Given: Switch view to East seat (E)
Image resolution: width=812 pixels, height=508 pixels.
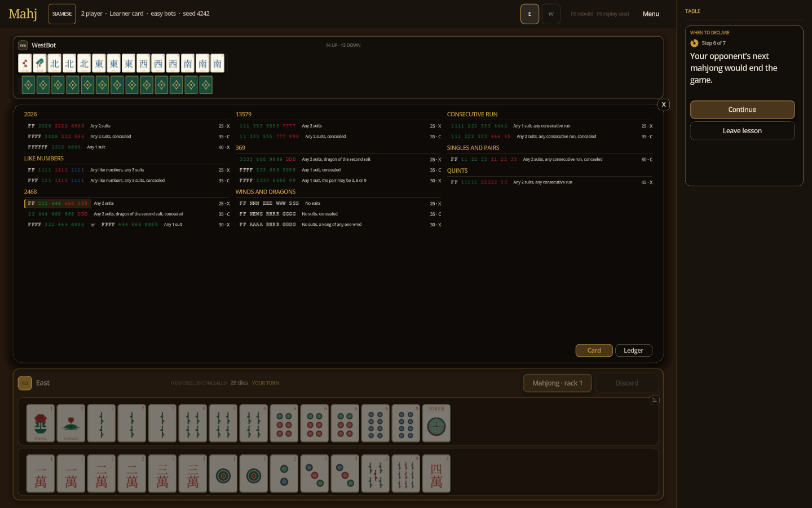Looking at the screenshot, I should click(x=529, y=14).
